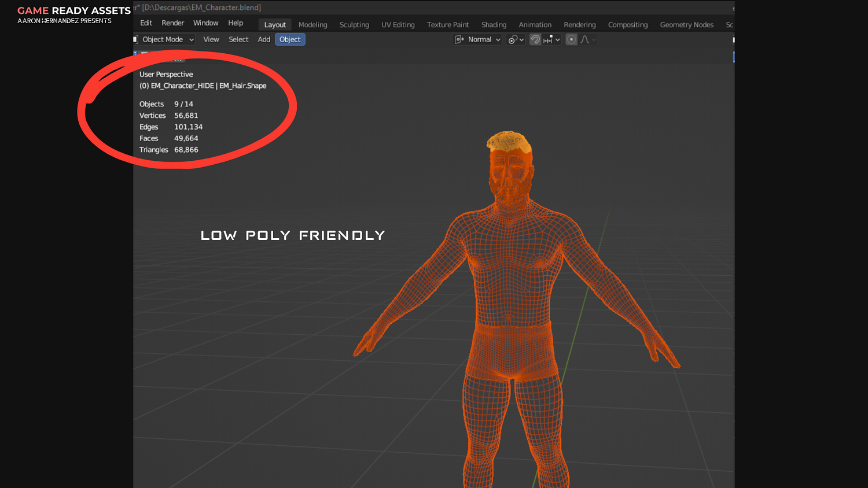Open the Window menu
This screenshot has width=868, height=488.
click(x=205, y=23)
